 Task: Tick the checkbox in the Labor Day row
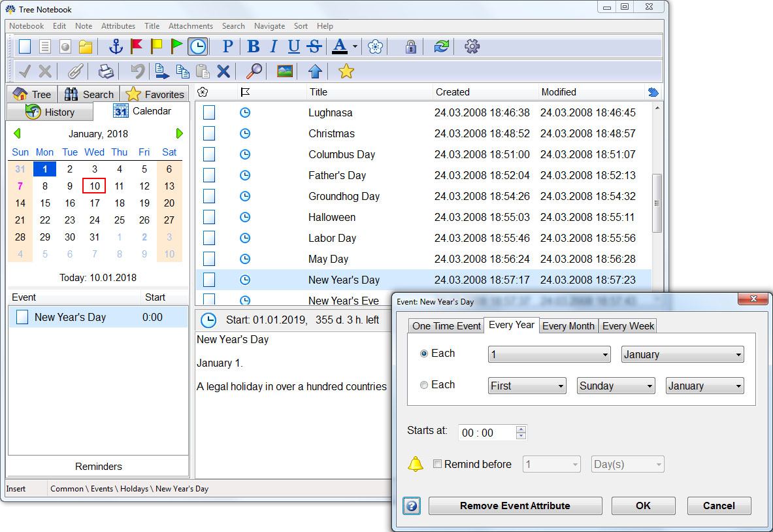click(x=209, y=238)
